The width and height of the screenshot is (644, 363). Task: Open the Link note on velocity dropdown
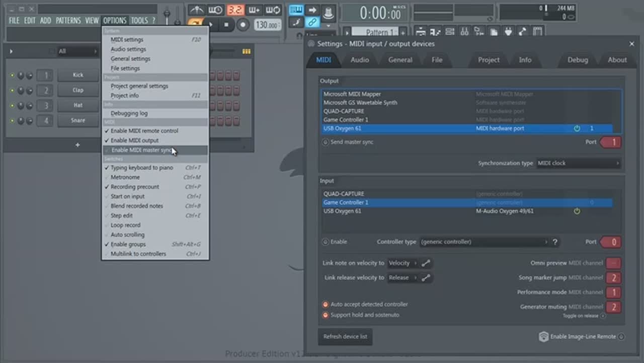[403, 263]
